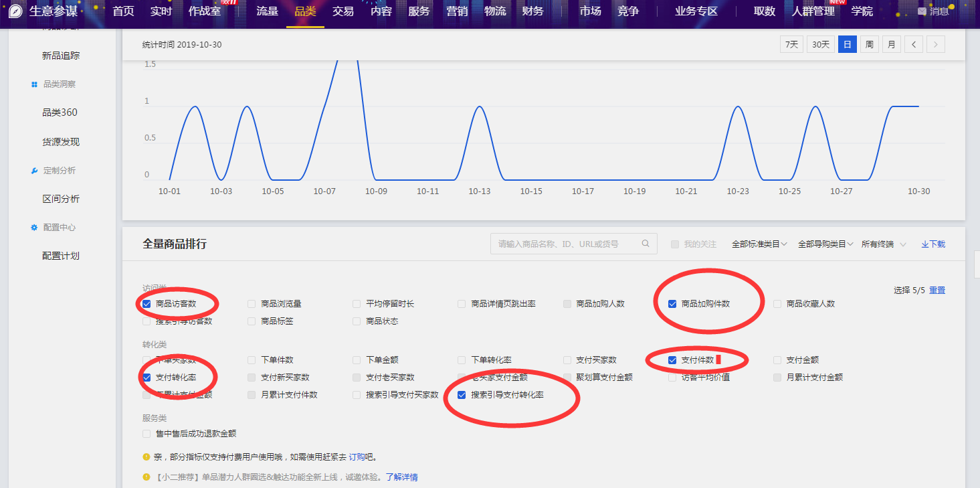Toggle the 我的关注 checkbox
The image size is (980, 488).
pos(674,244)
